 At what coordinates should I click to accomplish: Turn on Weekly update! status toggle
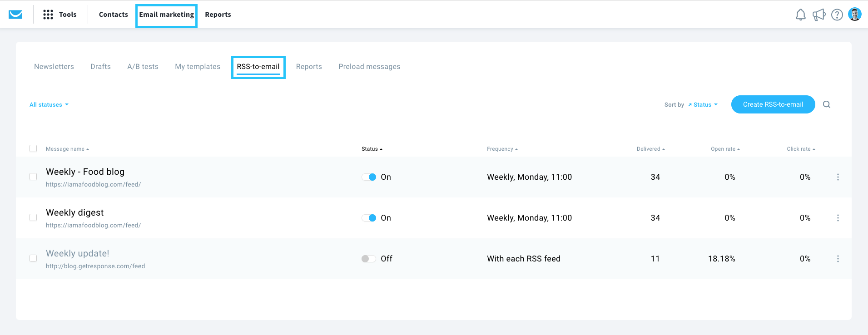click(369, 259)
